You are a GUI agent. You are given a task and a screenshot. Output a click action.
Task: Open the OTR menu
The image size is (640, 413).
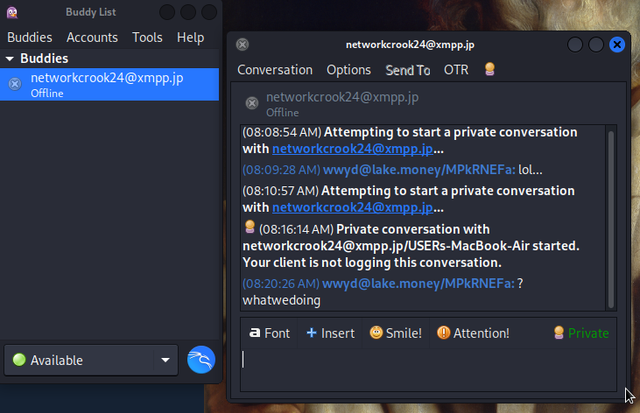point(456,70)
